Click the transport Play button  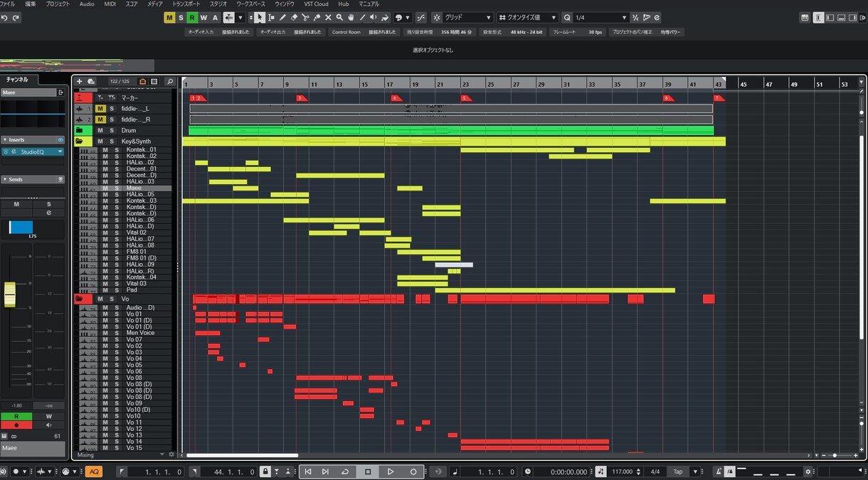pos(391,471)
